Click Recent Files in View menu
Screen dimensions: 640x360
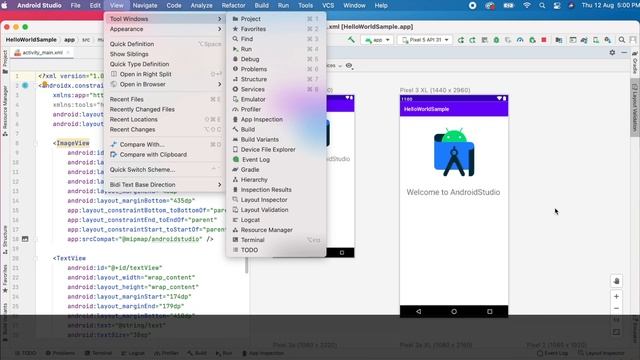point(165,99)
